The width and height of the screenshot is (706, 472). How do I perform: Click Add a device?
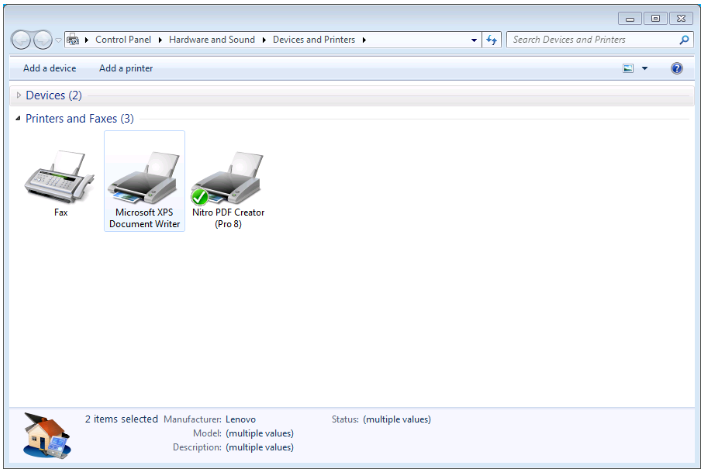50,68
